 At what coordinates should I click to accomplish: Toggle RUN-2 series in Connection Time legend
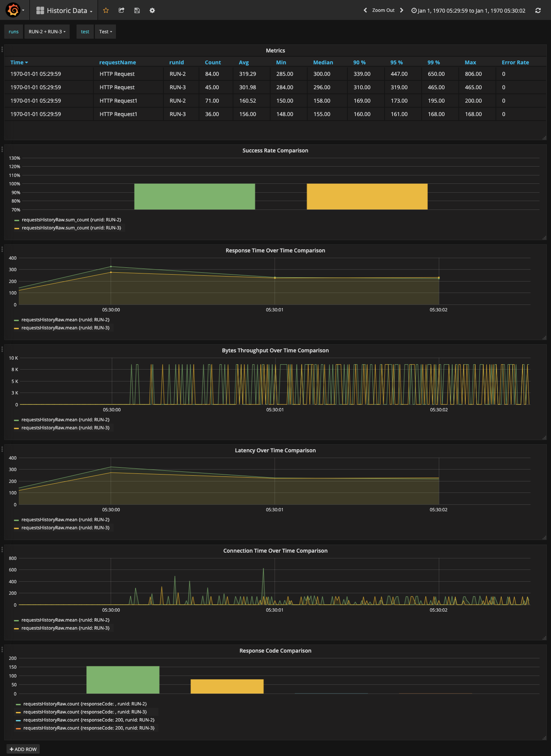65,620
